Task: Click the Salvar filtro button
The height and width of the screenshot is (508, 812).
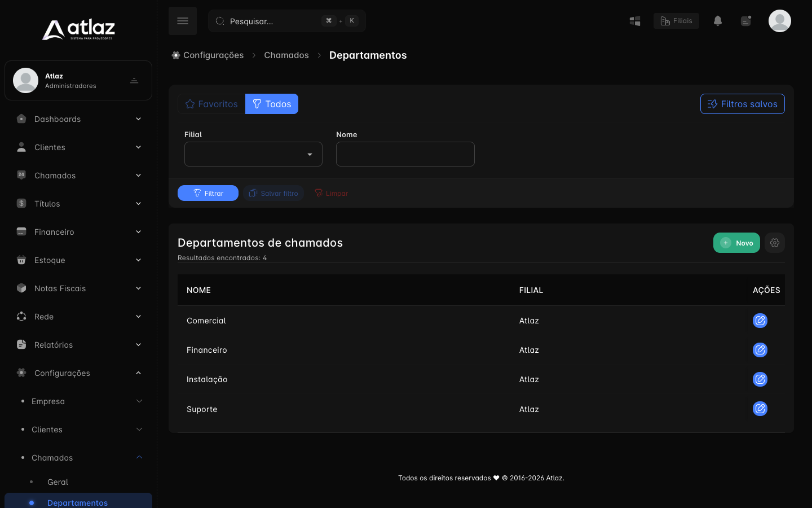Action: pos(273,193)
